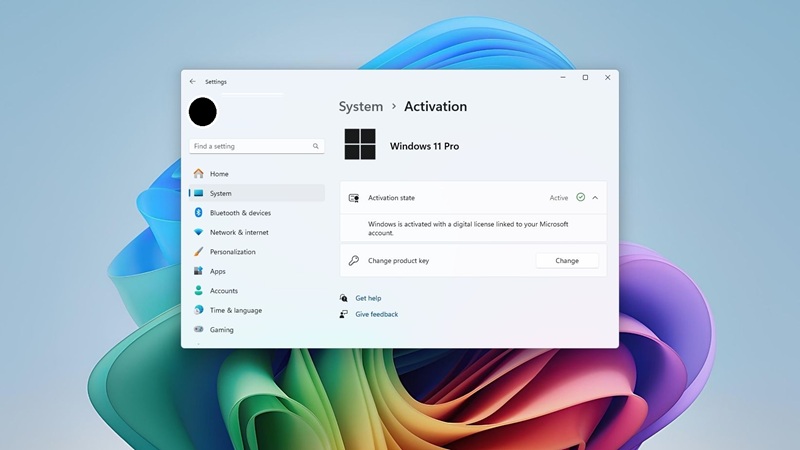Go back using the Settings back arrow
The width and height of the screenshot is (800, 450).
[x=192, y=81]
